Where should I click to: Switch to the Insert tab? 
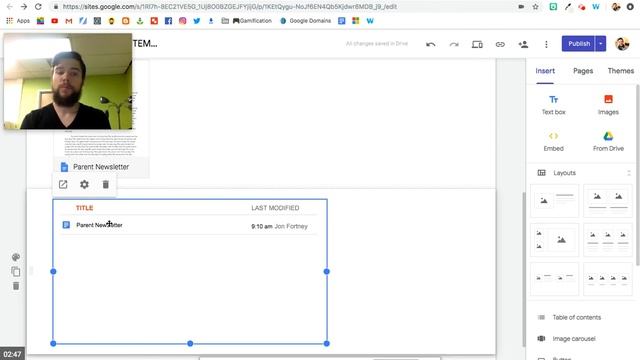[545, 71]
